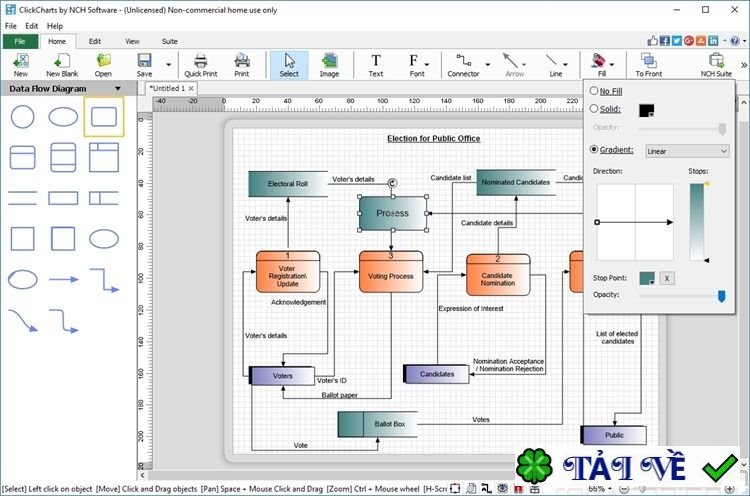Activate the Select tool
The image size is (750, 496).
289,65
